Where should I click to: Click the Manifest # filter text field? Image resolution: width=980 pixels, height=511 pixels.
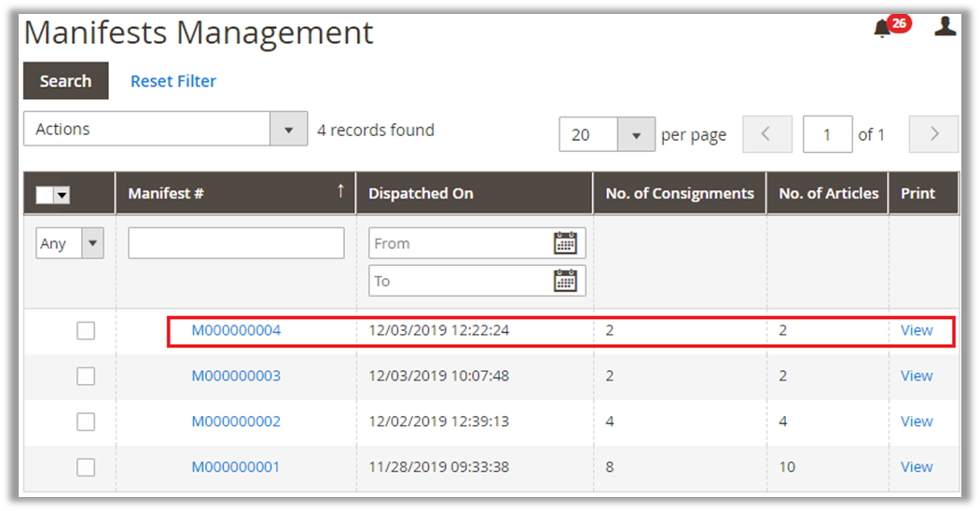[x=236, y=243]
